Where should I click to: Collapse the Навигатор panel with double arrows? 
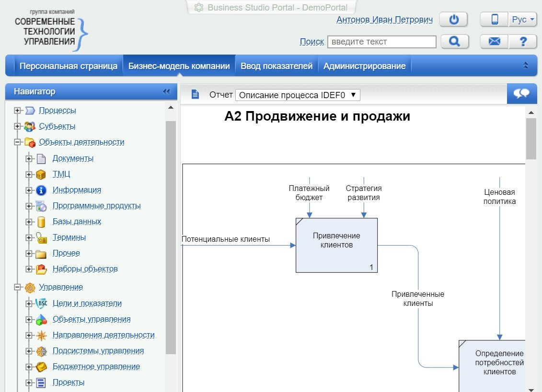tap(165, 91)
